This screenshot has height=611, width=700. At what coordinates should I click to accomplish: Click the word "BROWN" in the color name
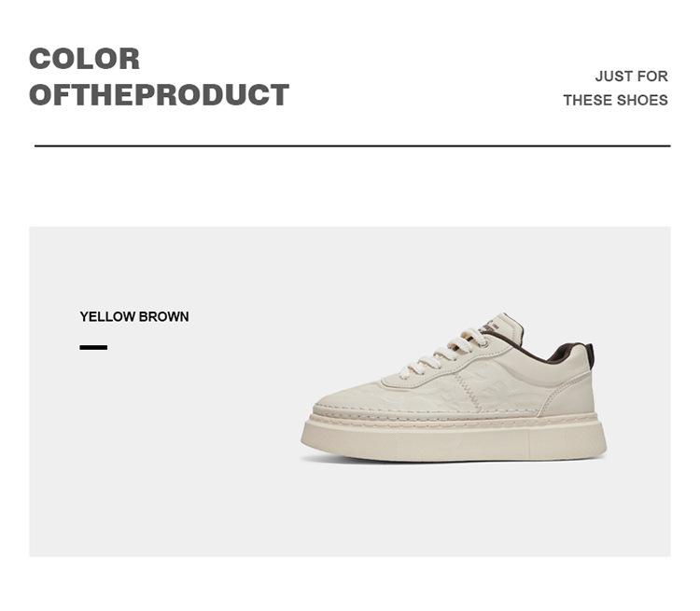pos(164,317)
